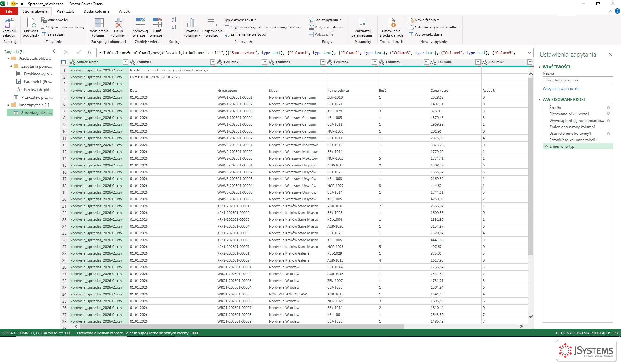Open the Dodaj kolumnę tab
Image resolution: width=621 pixels, height=364 pixels.
pyautogui.click(x=96, y=11)
